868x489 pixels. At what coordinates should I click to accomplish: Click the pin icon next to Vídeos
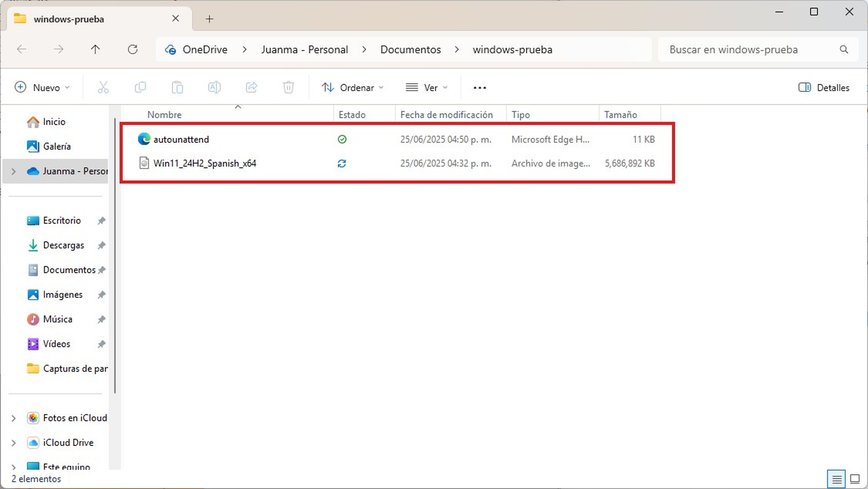pyautogui.click(x=101, y=344)
